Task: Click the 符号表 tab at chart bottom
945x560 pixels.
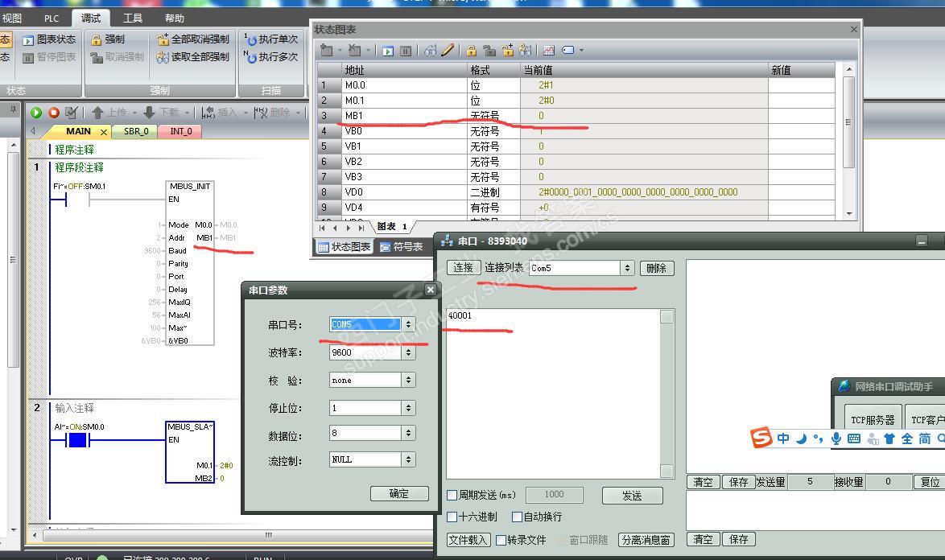Action: tap(402, 247)
